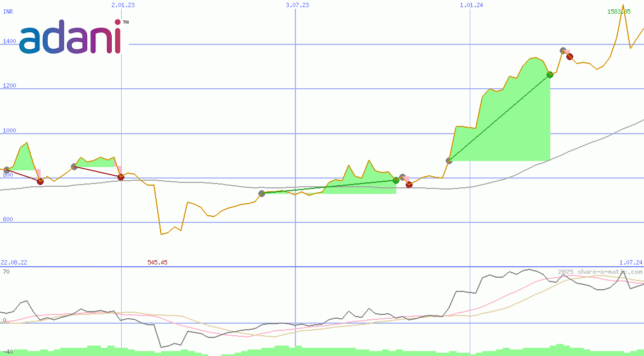Select the green exit marker ending the tall rally trade

[x=550, y=74]
